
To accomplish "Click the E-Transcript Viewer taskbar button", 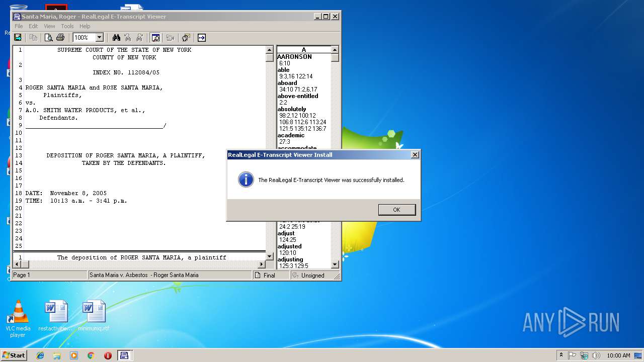I will coord(124,355).
